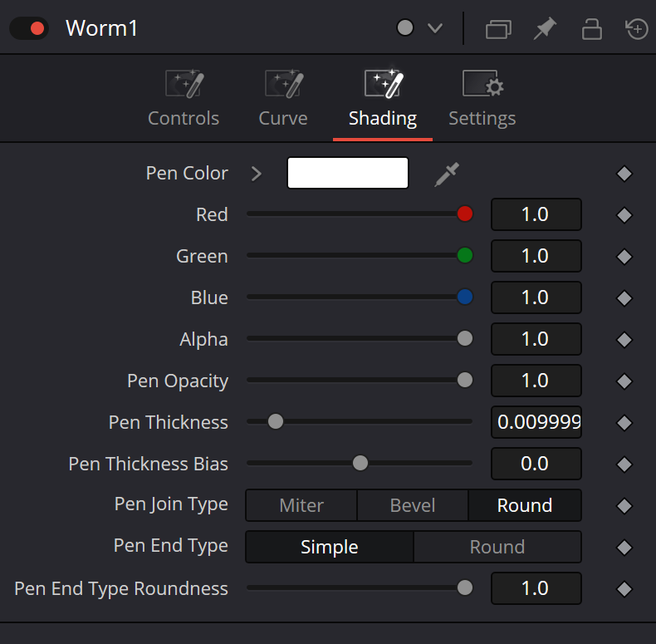Set Pen End Type to Round
The width and height of the screenshot is (656, 644).
pos(497,547)
